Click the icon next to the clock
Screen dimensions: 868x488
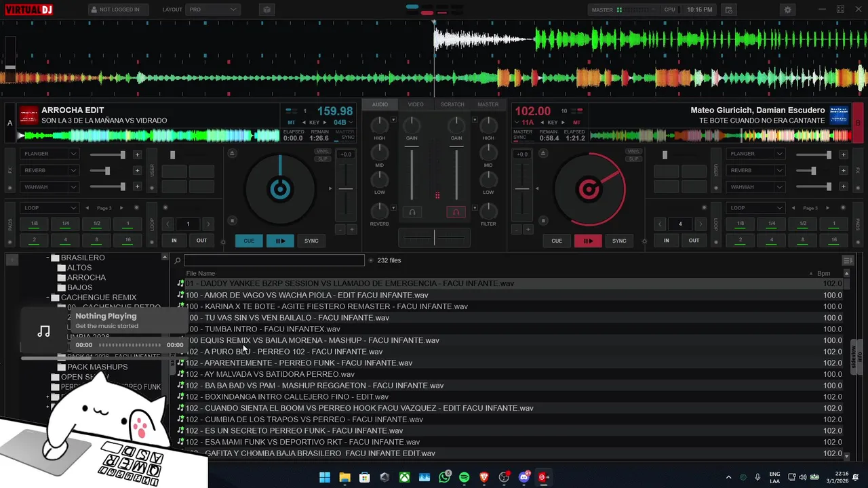click(728, 9)
